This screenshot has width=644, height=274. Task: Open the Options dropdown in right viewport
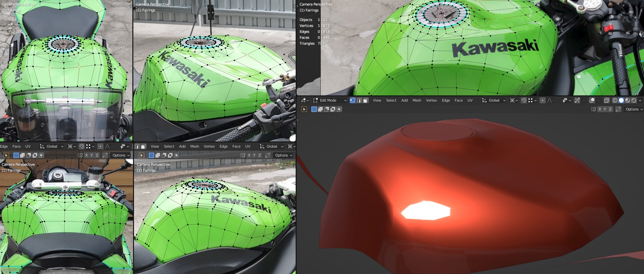[633, 109]
